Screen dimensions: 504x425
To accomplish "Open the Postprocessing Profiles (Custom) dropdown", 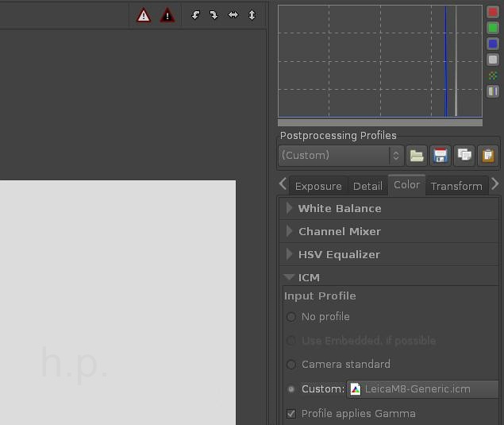I will tap(341, 156).
